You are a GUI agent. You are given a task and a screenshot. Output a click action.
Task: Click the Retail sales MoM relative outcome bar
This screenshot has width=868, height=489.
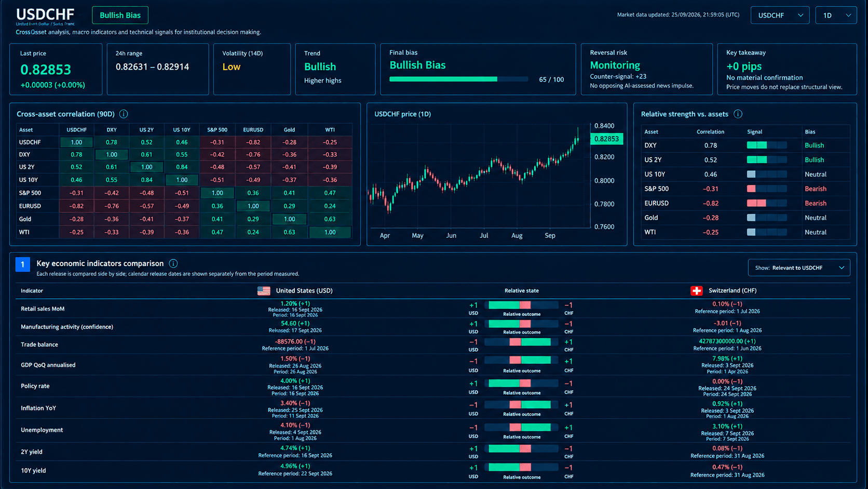click(521, 305)
